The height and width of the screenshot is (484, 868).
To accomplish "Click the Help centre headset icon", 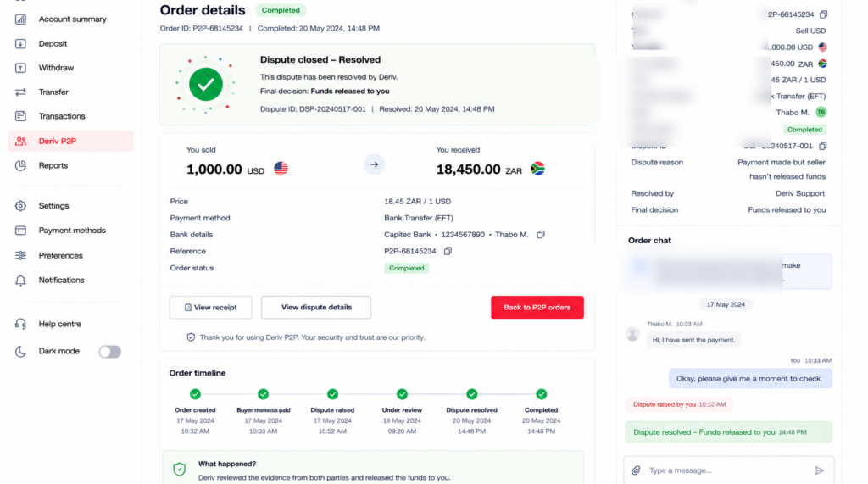I will pos(20,324).
